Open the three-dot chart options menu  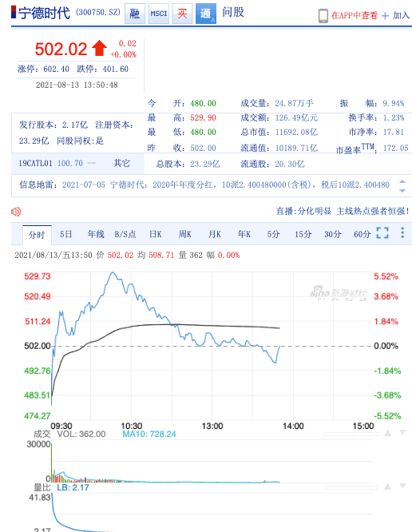[402, 232]
